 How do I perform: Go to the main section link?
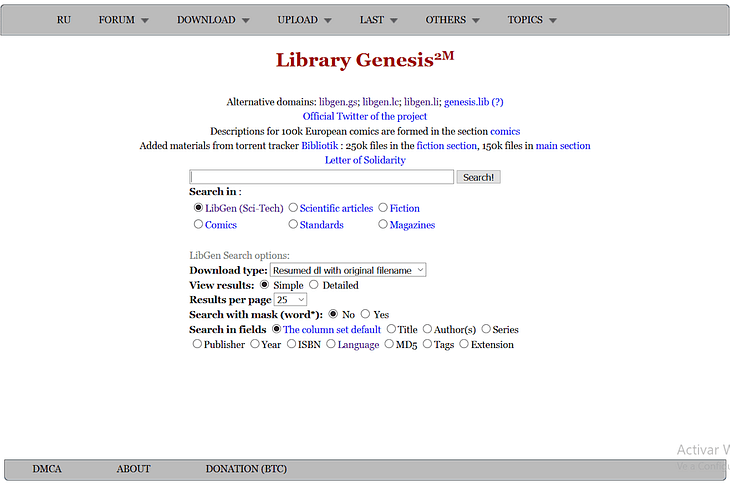coord(563,146)
